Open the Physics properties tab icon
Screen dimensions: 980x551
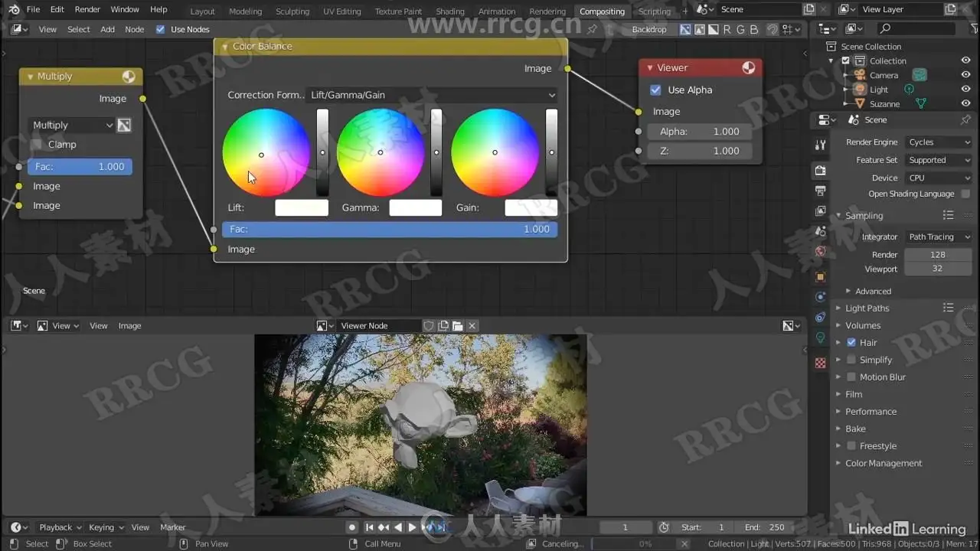(820, 297)
